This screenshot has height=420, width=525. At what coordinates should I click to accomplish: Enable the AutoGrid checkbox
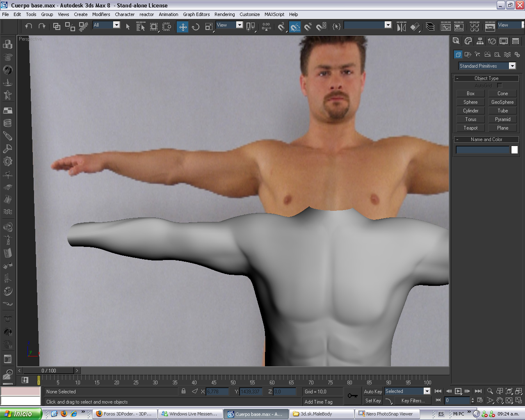click(499, 85)
